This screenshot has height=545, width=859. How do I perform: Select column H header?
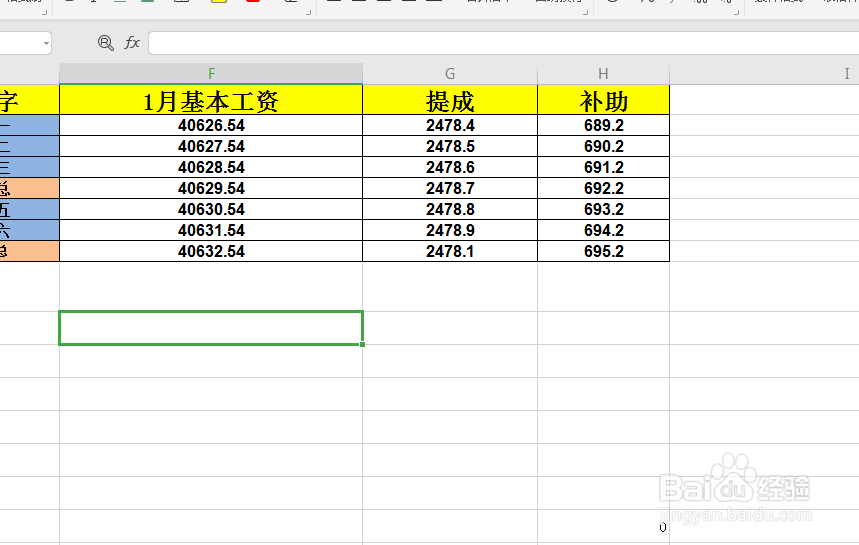coord(603,73)
